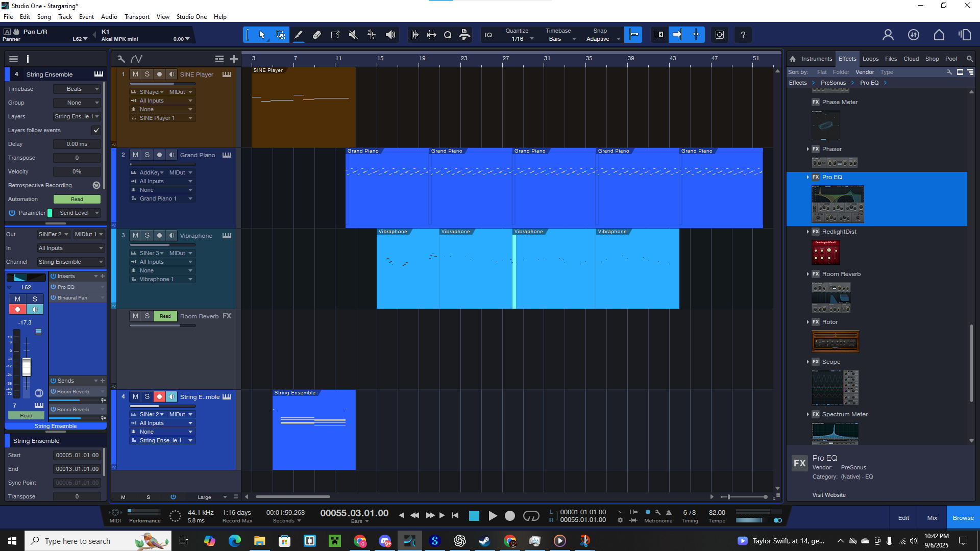Open the Timebase Beats dropdown
This screenshot has width=980, height=551.
[77, 89]
